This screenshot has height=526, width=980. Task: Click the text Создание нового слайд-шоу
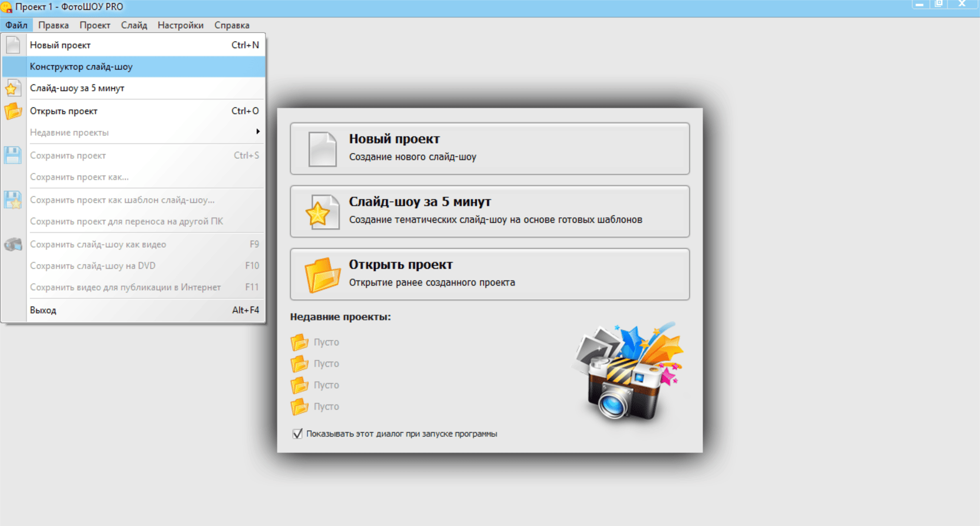coord(412,157)
